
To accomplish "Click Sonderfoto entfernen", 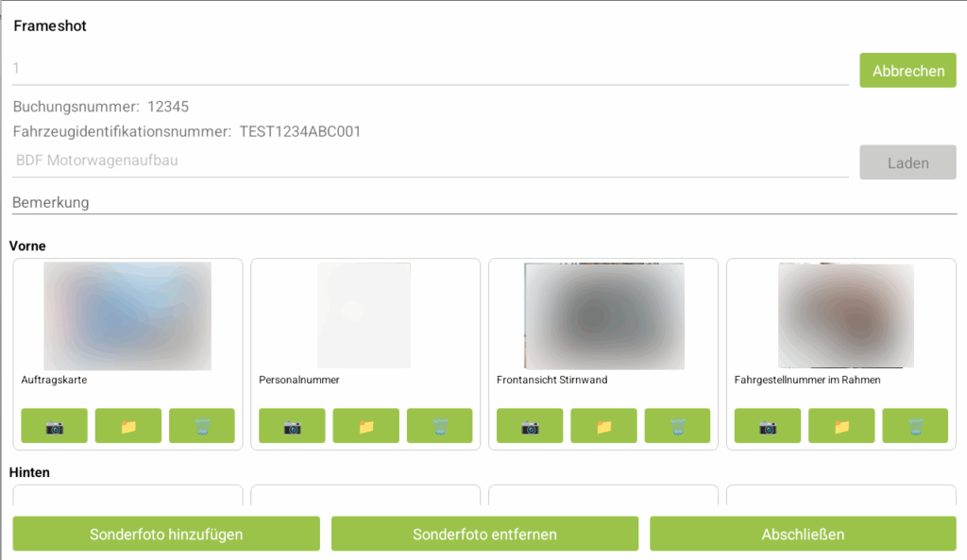I will coord(484,534).
